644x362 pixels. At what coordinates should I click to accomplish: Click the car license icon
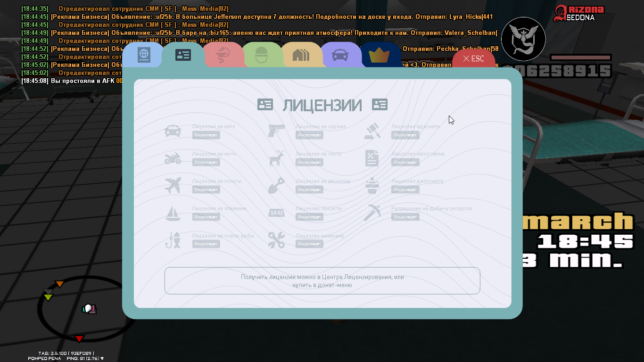coord(173,131)
